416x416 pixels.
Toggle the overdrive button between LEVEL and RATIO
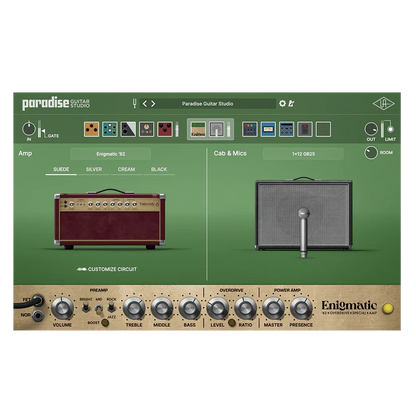231,323
